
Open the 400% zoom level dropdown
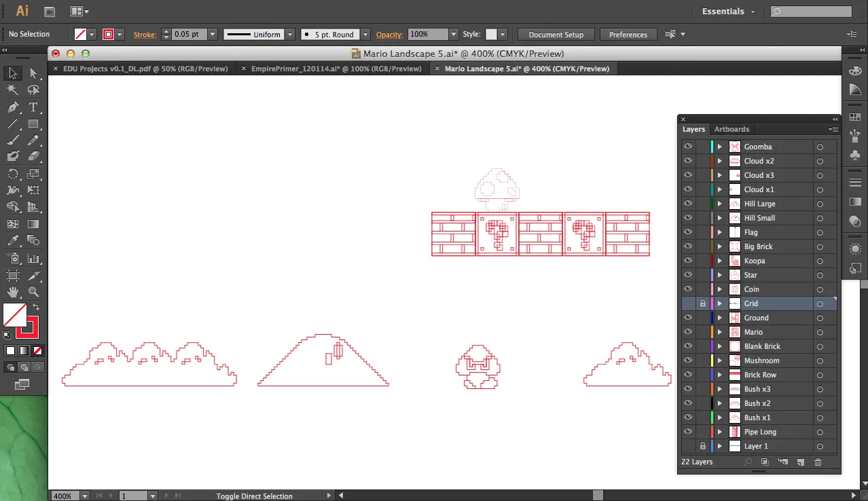pyautogui.click(x=84, y=496)
